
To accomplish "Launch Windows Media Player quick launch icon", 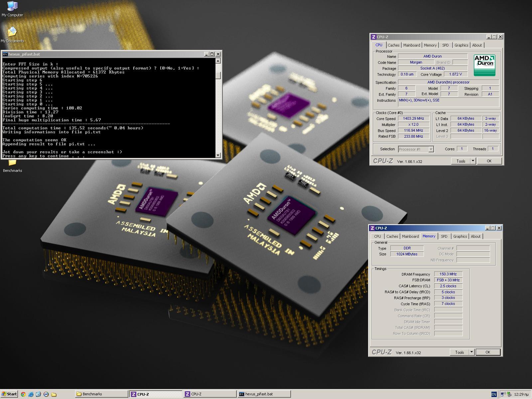I will pos(46,394).
